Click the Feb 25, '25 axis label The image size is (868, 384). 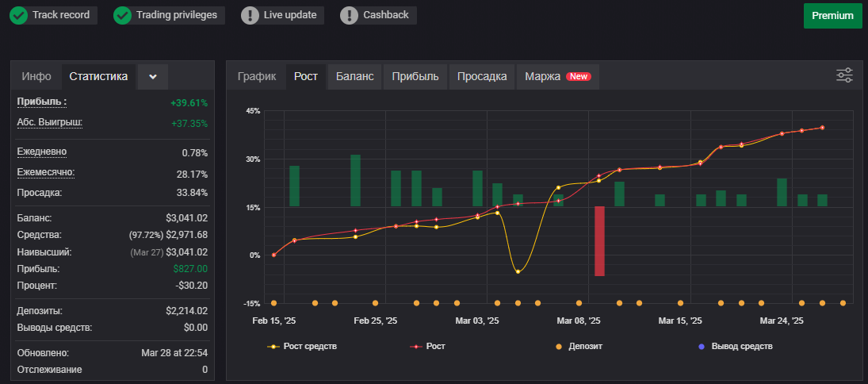[375, 321]
